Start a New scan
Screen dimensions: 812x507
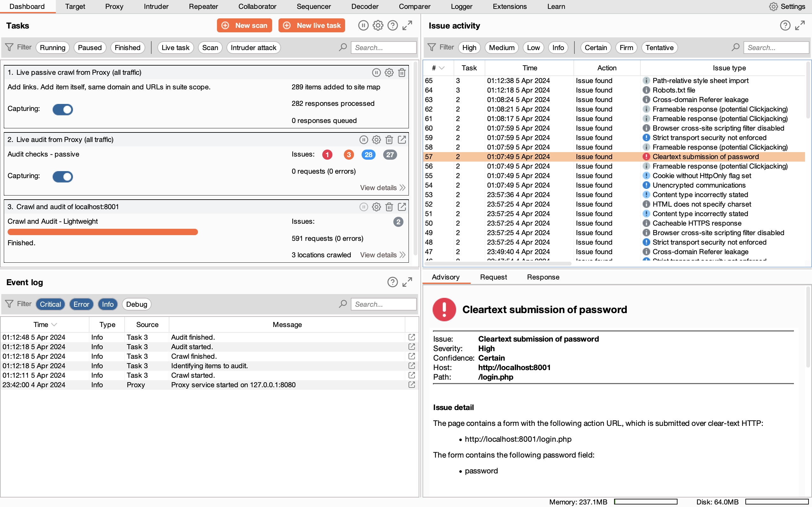tap(244, 25)
